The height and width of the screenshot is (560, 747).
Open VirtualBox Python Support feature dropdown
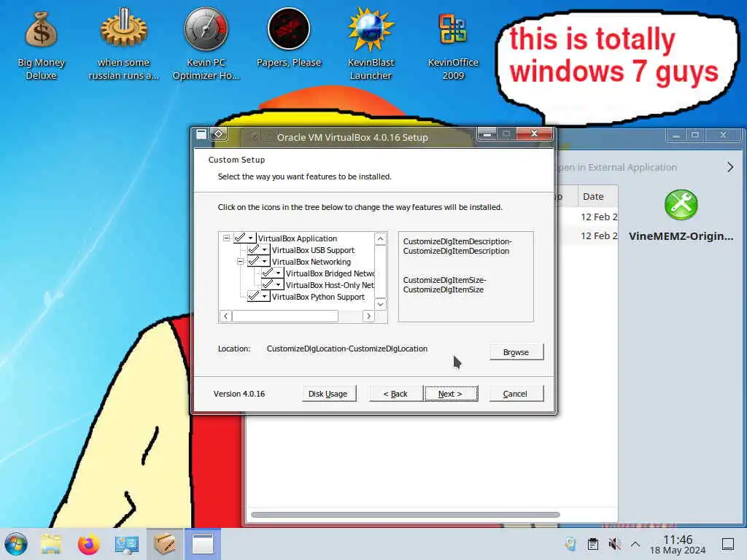click(x=264, y=296)
